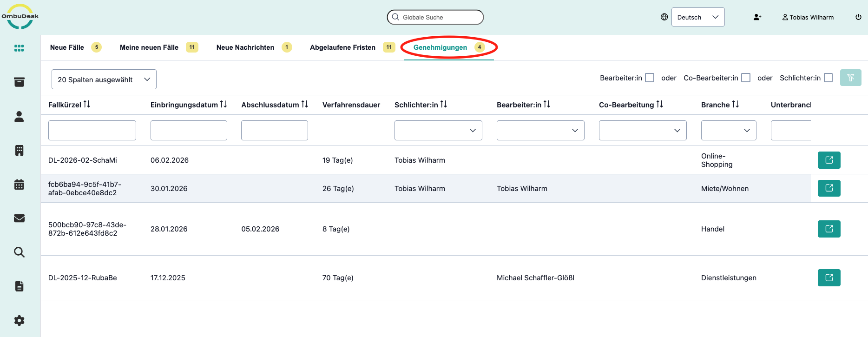The width and height of the screenshot is (868, 337).
Task: Open the dashboard grid icon in sidebar
Action: tap(19, 48)
